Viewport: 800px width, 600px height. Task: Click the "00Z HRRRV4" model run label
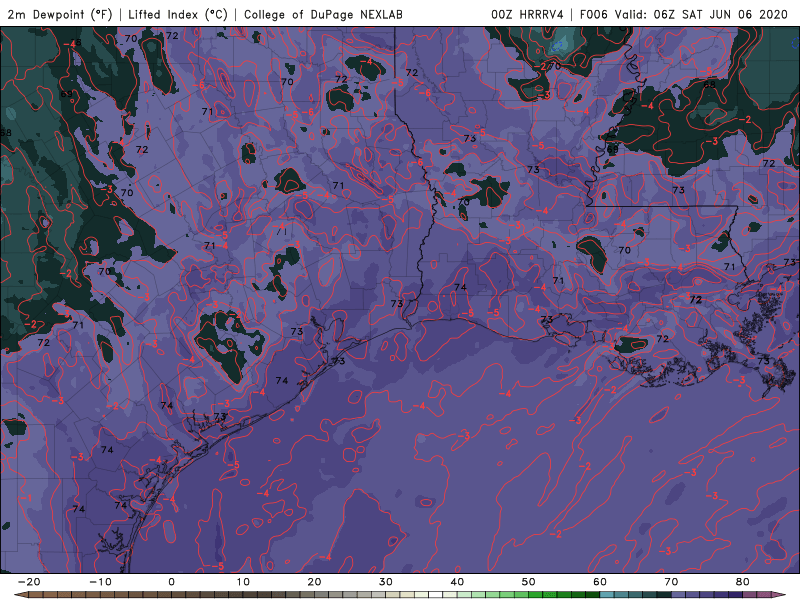527,15
